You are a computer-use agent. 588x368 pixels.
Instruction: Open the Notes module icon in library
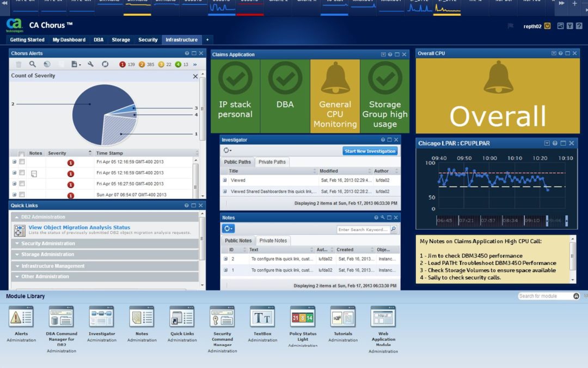click(x=142, y=317)
